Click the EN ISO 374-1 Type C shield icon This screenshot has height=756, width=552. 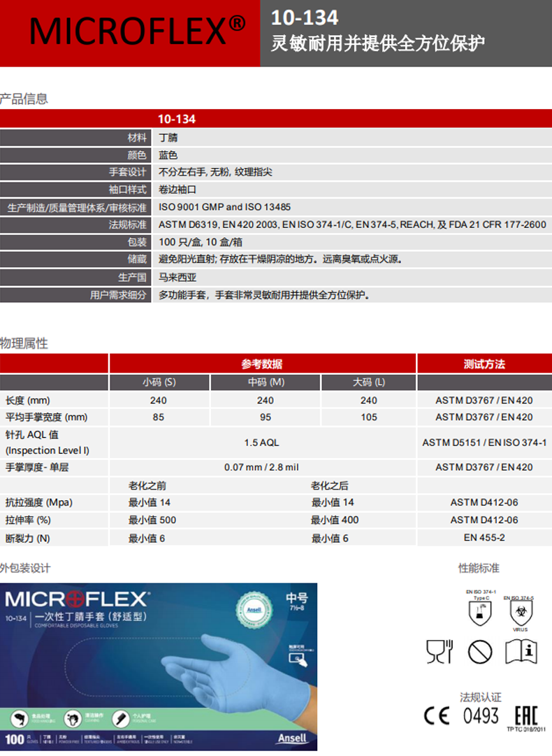click(x=480, y=613)
